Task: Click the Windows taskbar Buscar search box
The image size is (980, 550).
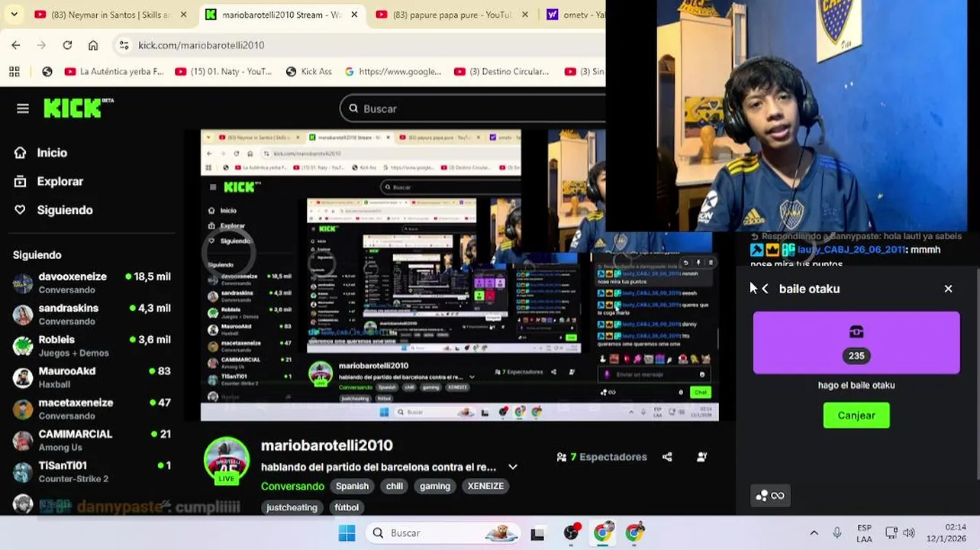Action: (443, 532)
